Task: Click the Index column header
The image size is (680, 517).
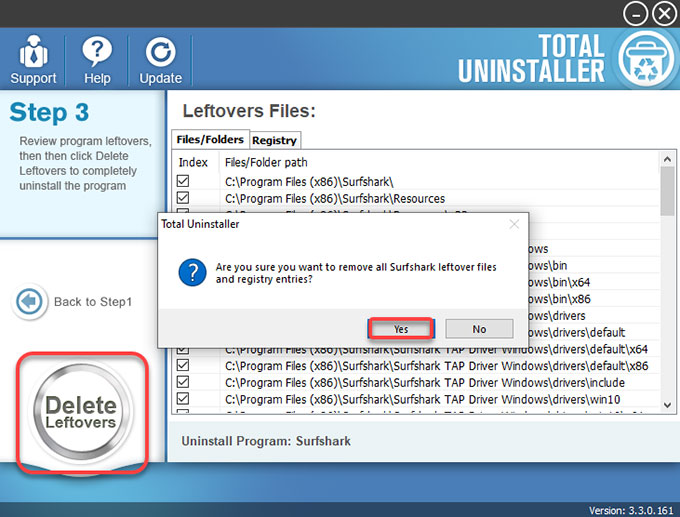Action: click(x=193, y=162)
